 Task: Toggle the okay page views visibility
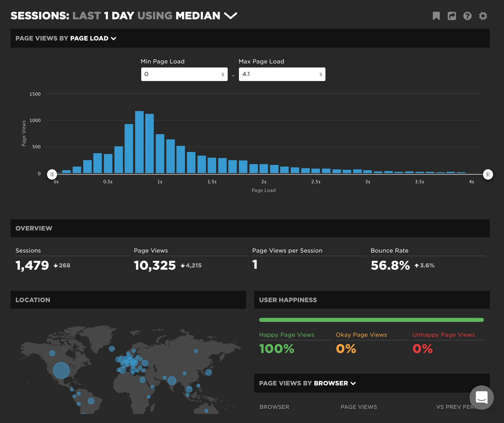pyautogui.click(x=362, y=334)
